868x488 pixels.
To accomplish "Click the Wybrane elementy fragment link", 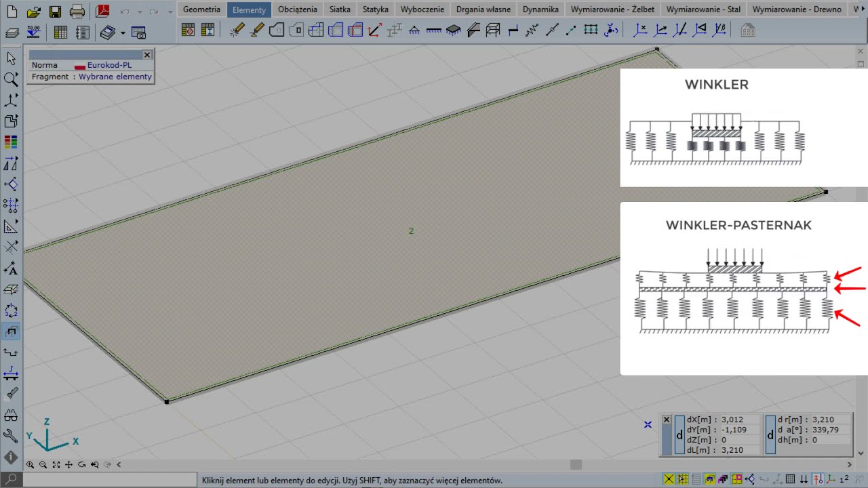I will (x=115, y=77).
